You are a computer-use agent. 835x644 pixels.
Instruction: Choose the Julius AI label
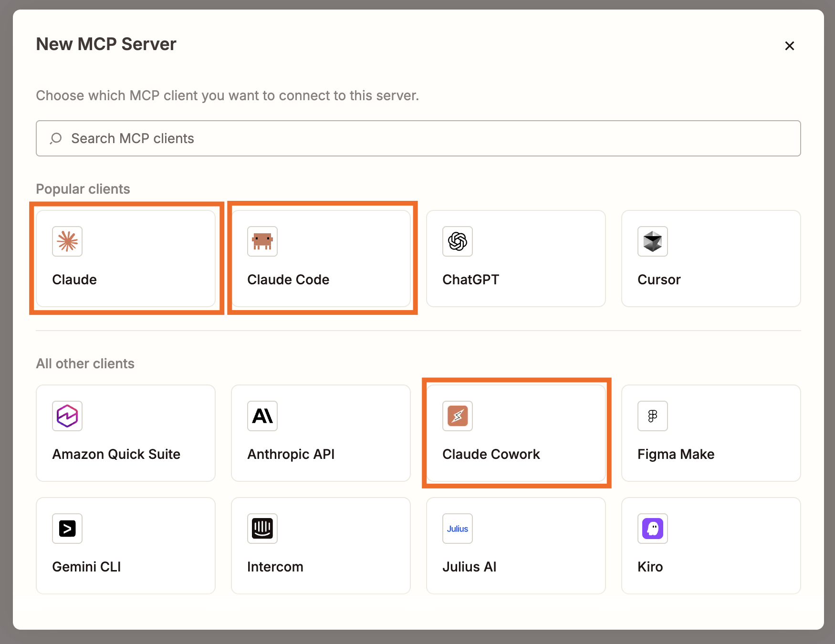tap(470, 567)
